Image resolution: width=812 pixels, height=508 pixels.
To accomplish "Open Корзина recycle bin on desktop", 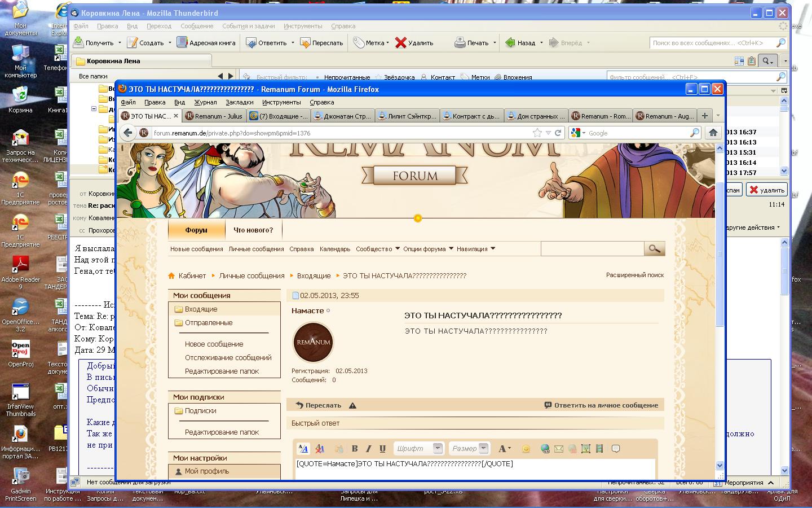I will tap(20, 99).
